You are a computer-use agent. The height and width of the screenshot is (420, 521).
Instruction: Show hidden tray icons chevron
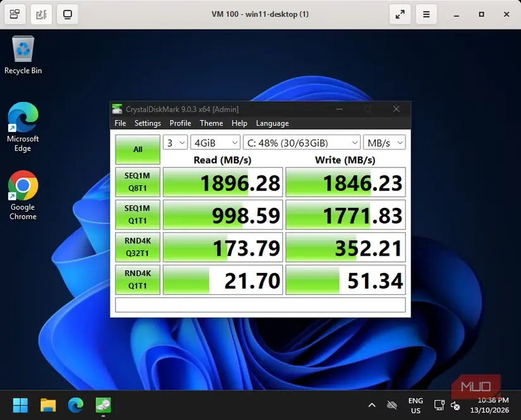pyautogui.click(x=372, y=405)
